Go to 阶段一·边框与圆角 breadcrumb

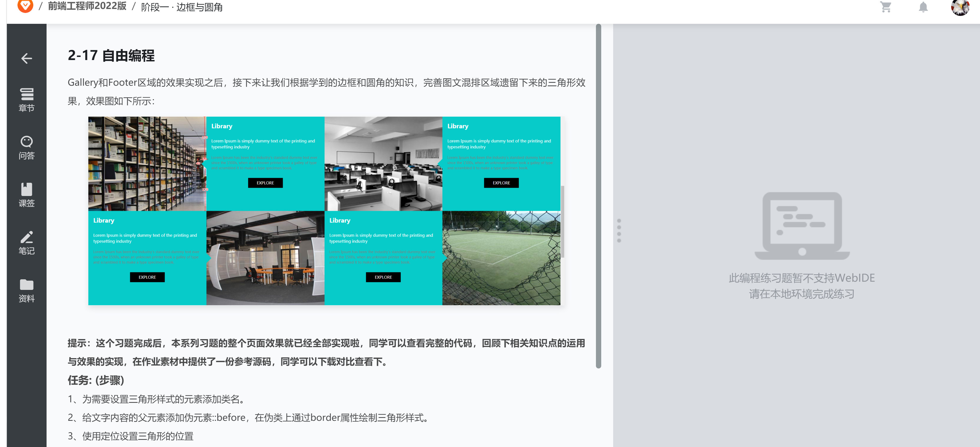click(x=181, y=7)
